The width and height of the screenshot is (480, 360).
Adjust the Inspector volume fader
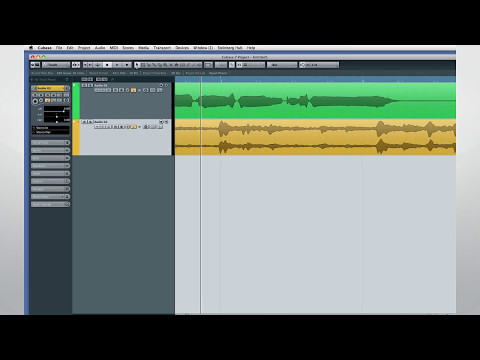coord(57,111)
